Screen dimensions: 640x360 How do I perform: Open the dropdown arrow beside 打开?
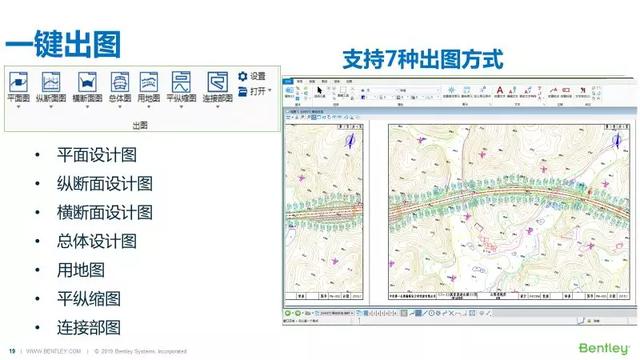point(270,90)
